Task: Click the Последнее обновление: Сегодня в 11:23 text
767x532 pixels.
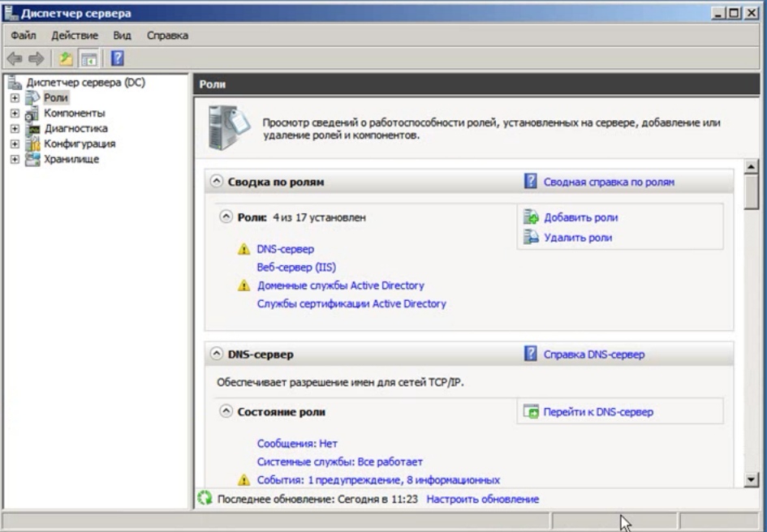Action: pos(317,500)
